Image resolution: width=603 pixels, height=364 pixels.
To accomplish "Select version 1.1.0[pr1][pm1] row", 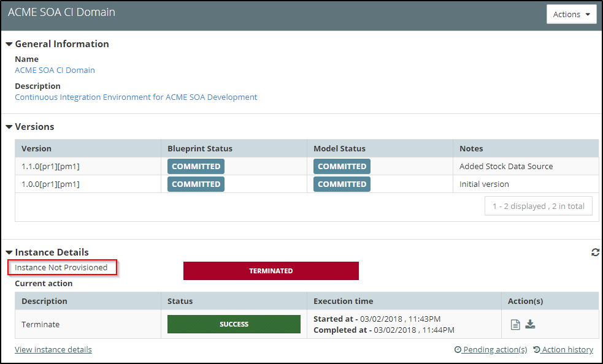I will 50,166.
